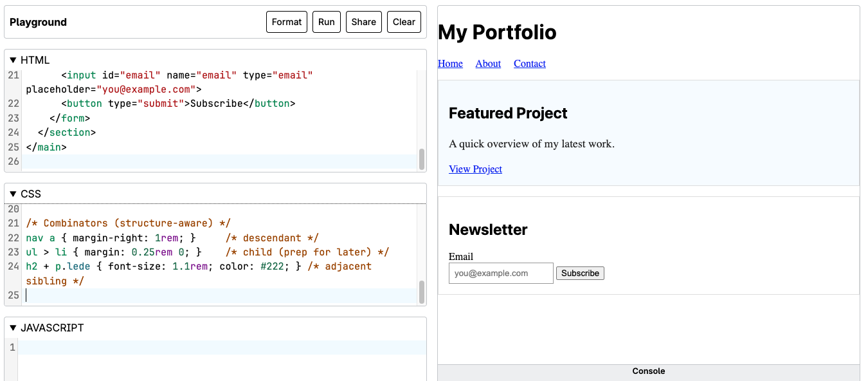Select the Newsletter heading
The width and height of the screenshot is (868, 381).
(488, 230)
